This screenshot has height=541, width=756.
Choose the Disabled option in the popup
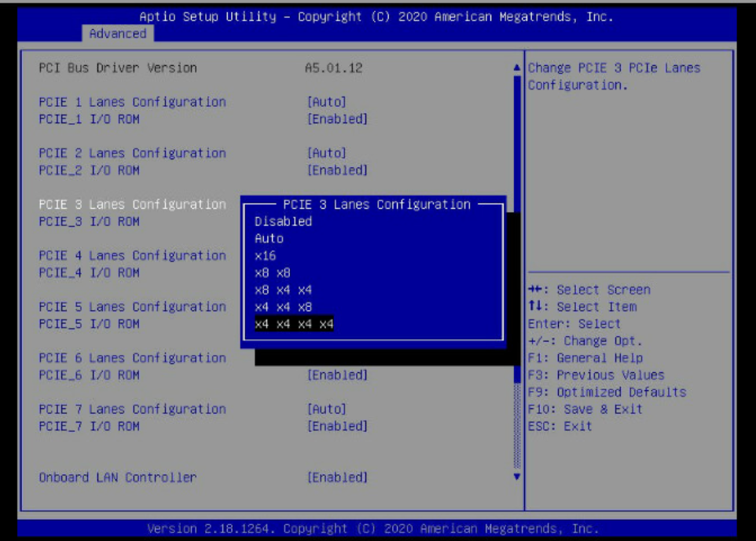[283, 221]
